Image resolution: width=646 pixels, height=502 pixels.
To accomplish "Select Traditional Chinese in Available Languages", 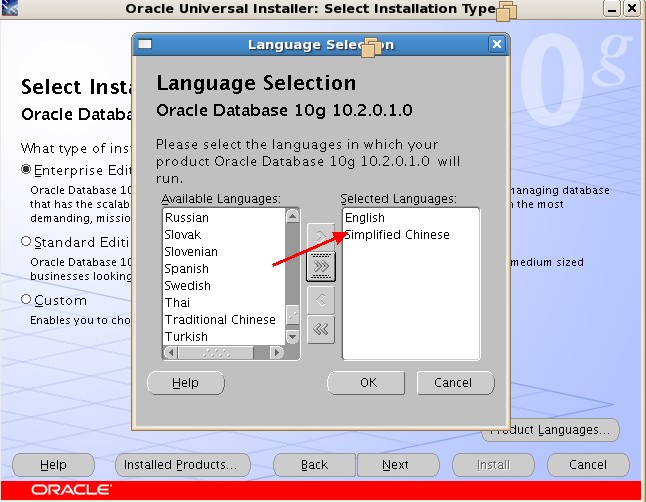I will pyautogui.click(x=224, y=319).
